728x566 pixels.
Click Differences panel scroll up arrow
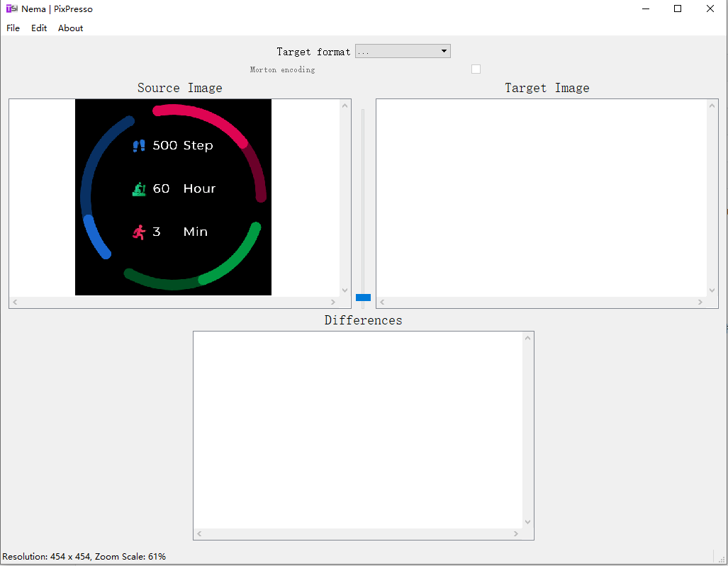pos(527,338)
